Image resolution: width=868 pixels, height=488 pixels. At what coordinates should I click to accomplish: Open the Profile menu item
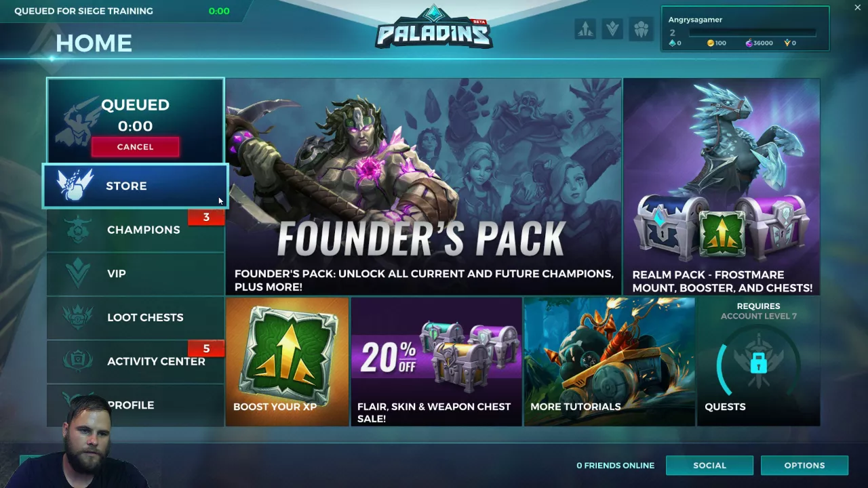point(136,405)
